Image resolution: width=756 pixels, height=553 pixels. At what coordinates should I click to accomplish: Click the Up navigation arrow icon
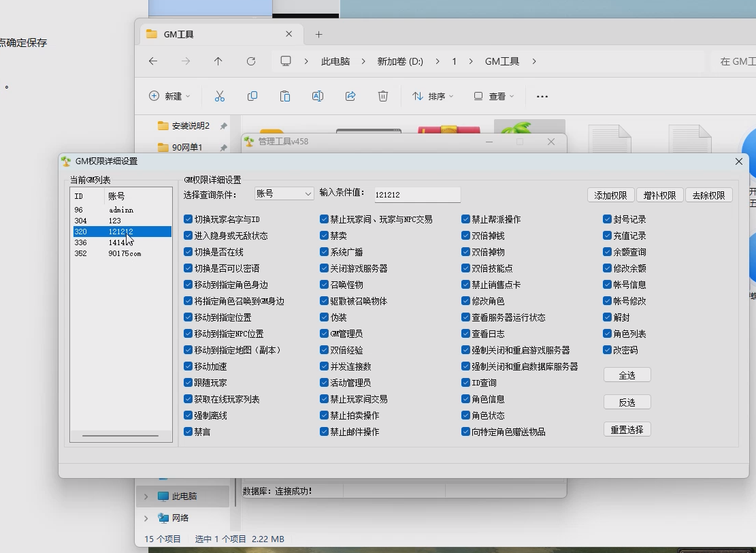(x=218, y=61)
